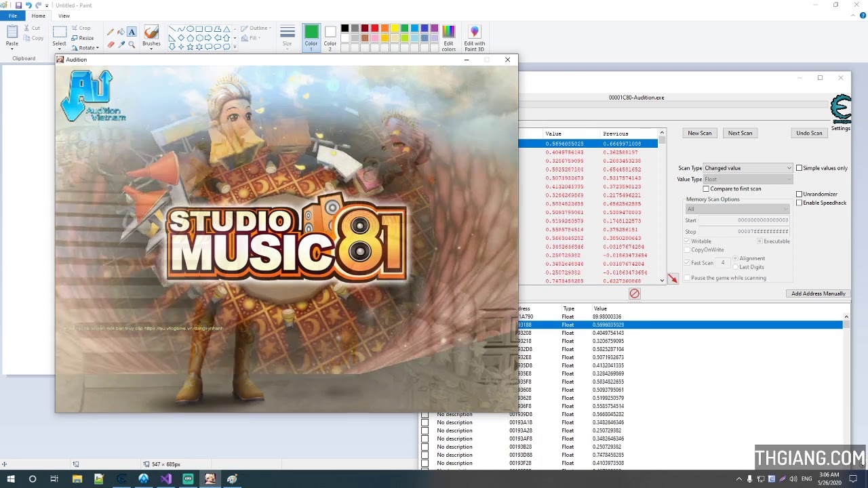The width and height of the screenshot is (868, 488).
Task: Open Scan Type dropdown
Action: (747, 168)
